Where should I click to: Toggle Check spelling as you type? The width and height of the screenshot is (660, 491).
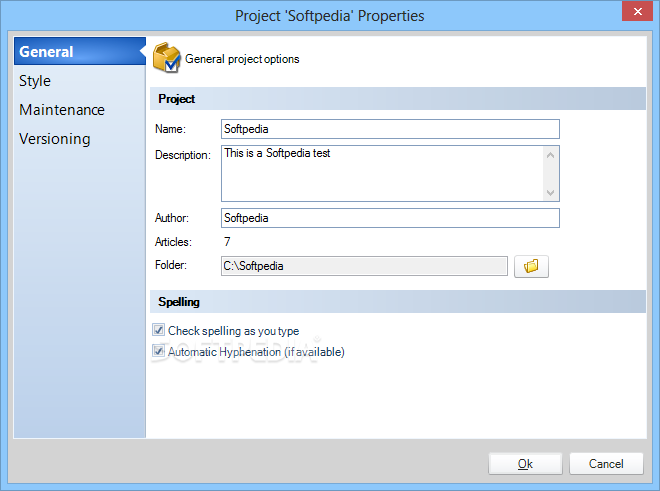[158, 330]
